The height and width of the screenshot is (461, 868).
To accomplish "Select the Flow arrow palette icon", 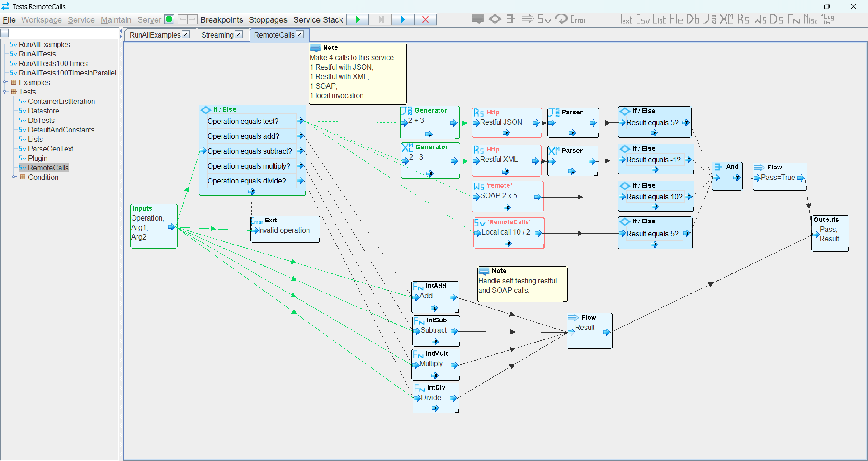I will (528, 19).
